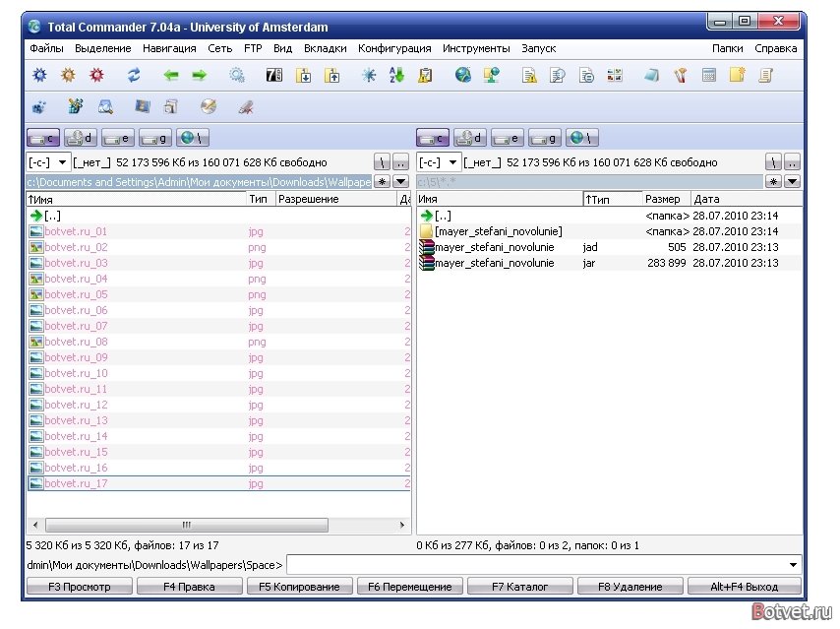Click the paint brushes toolbar icon
The height and width of the screenshot is (629, 840).
click(681, 75)
